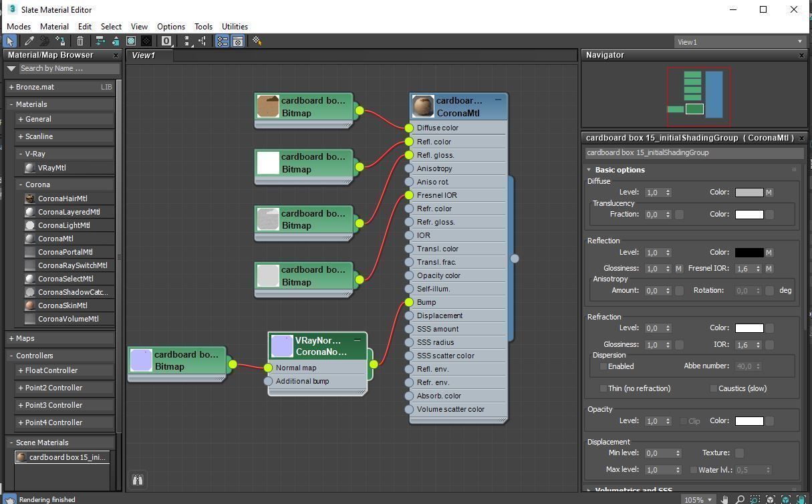This screenshot has height=504, width=812.
Task: Click Search by Name field
Action: point(69,68)
